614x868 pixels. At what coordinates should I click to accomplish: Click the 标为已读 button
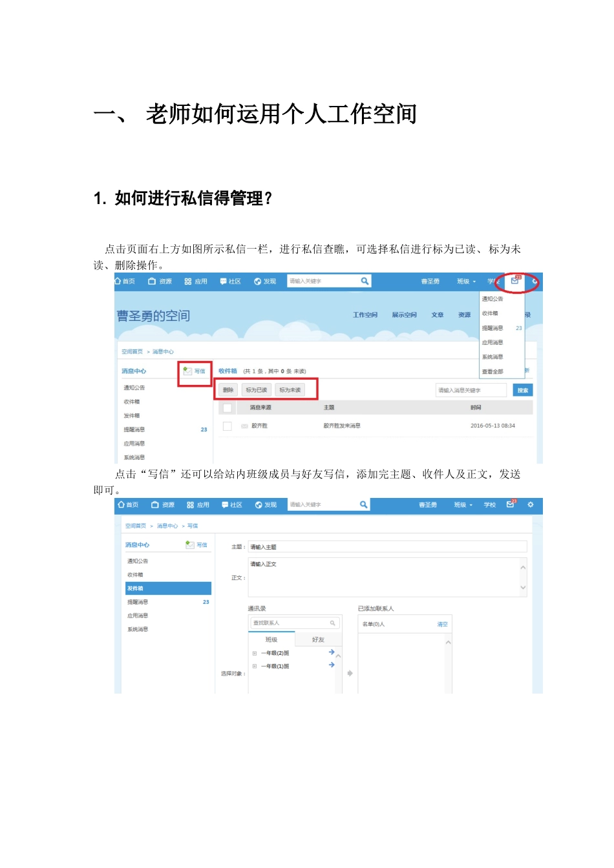(x=257, y=390)
